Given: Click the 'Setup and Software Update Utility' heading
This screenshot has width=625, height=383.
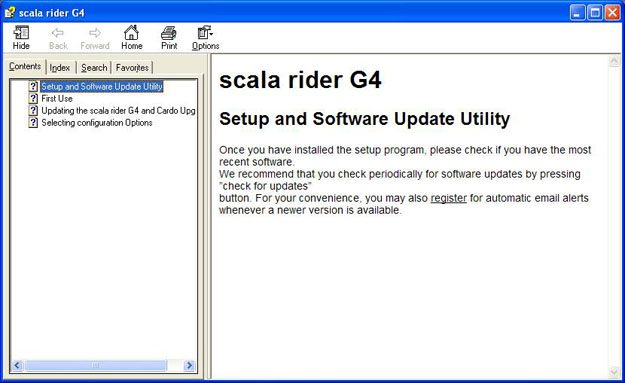Looking at the screenshot, I should point(364,119).
